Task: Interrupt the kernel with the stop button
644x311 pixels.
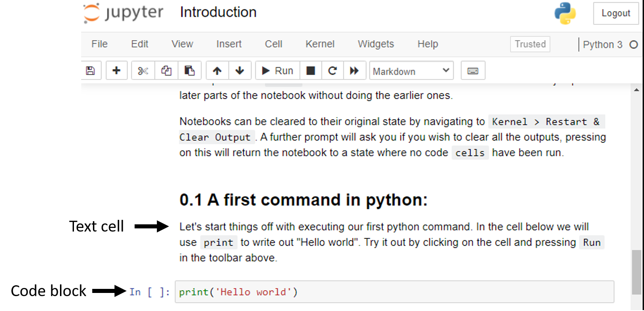Action: click(x=310, y=71)
